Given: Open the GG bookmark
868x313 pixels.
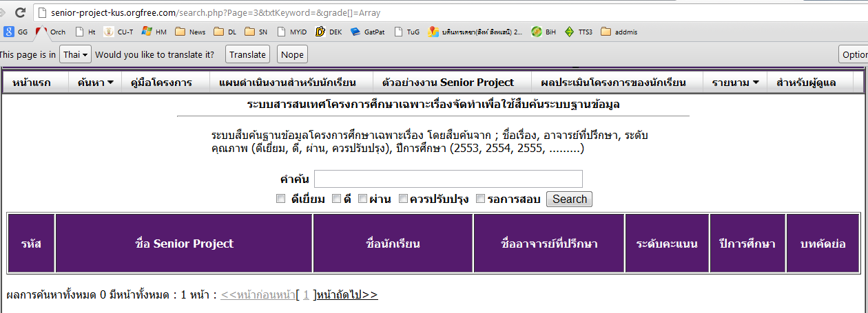Looking at the screenshot, I should pos(16,32).
